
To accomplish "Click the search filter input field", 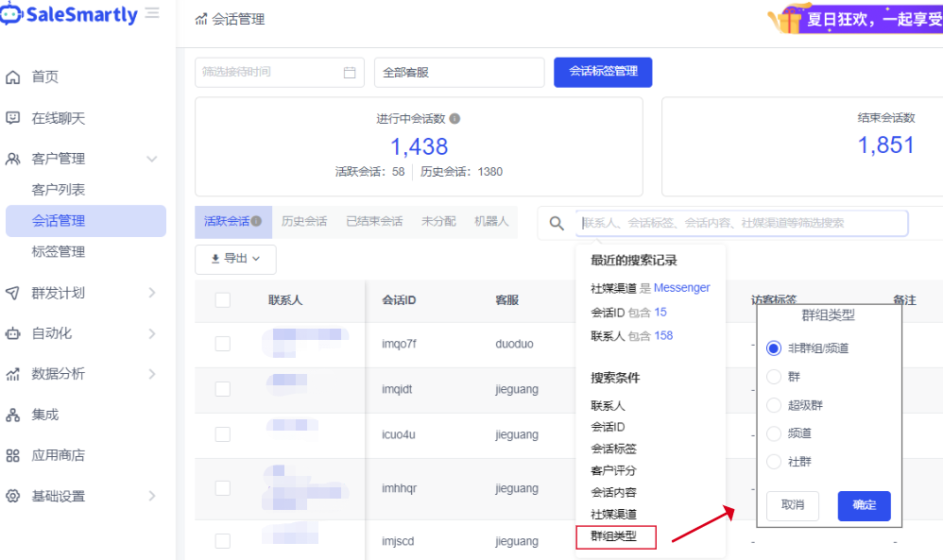I will [x=742, y=223].
